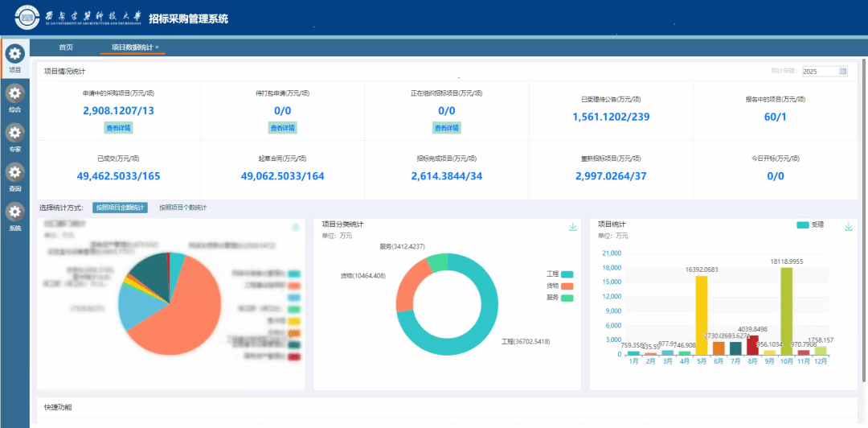This screenshot has width=868, height=428.
Task: Select 按照项目个数统计 statistics mode
Action: (x=182, y=208)
